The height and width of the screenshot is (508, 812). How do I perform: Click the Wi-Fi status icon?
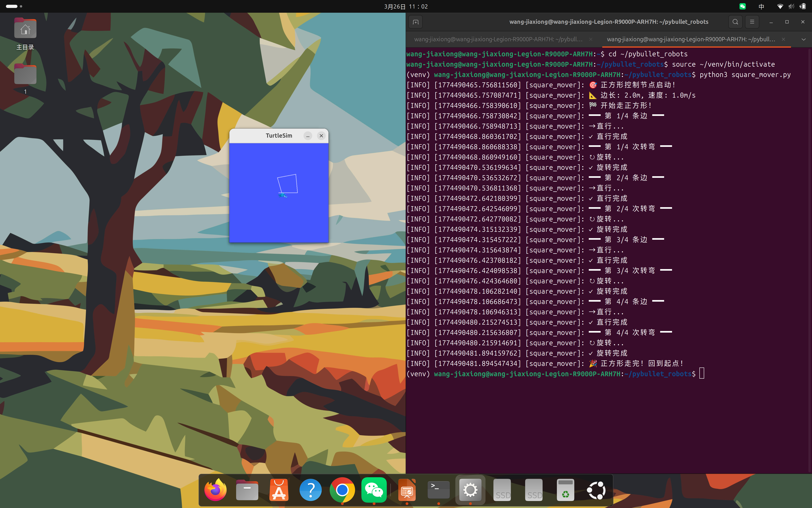coord(780,6)
